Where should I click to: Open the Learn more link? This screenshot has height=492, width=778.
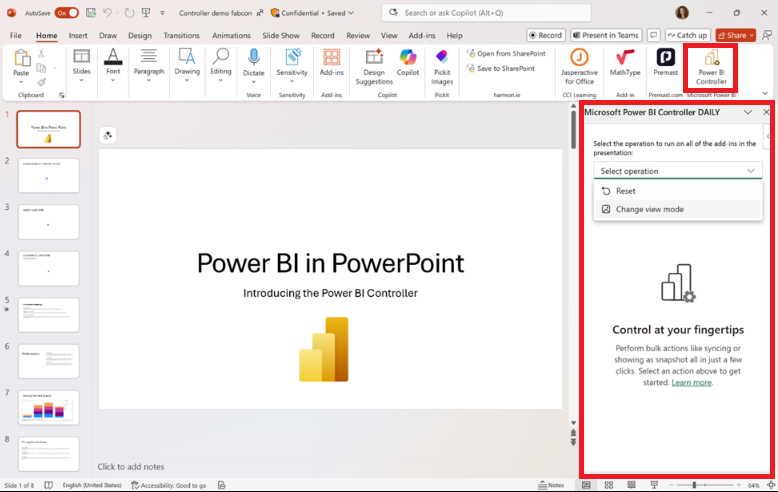(x=692, y=382)
